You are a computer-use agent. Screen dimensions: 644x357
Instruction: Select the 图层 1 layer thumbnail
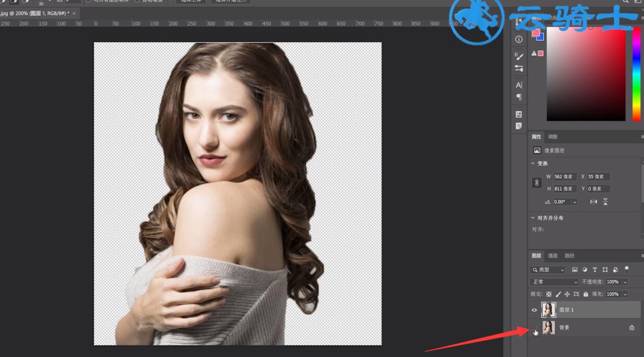549,310
